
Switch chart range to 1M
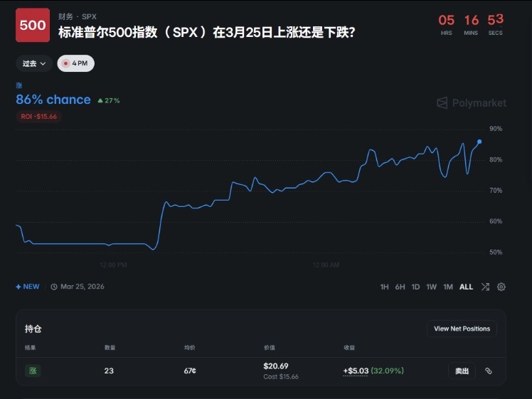coord(448,287)
